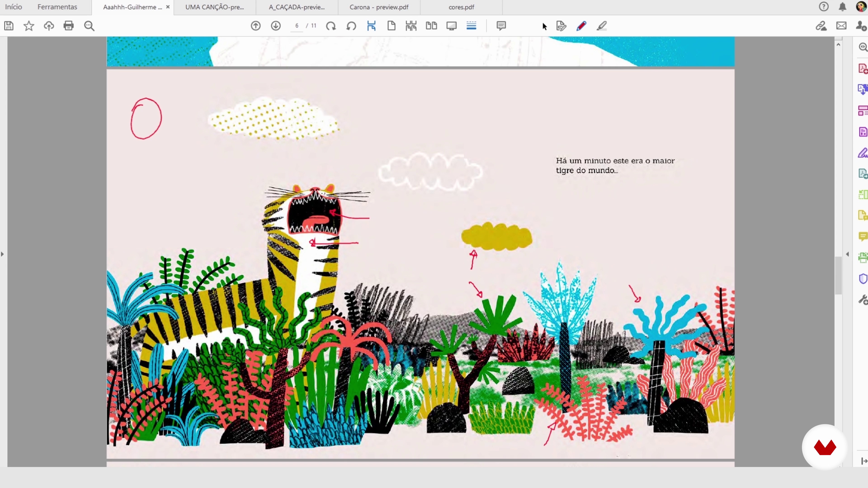Enable two-page view
This screenshot has height=488, width=868.
[431, 26]
